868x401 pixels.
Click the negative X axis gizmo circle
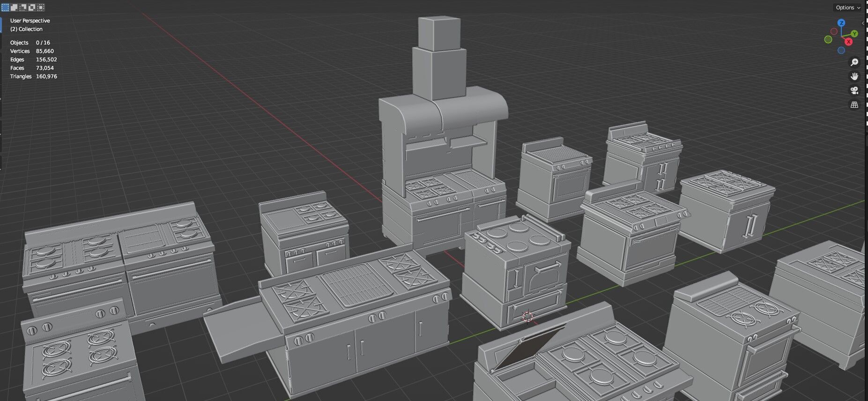(834, 31)
